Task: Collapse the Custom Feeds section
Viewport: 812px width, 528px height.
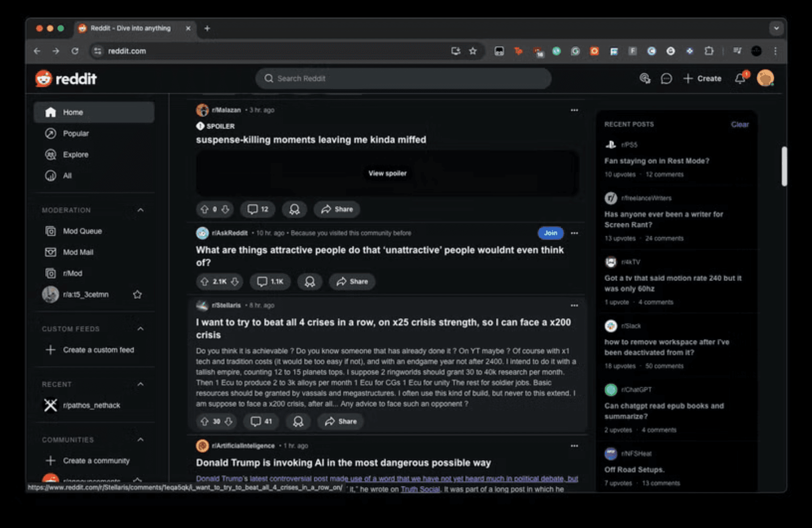Action: (140, 329)
